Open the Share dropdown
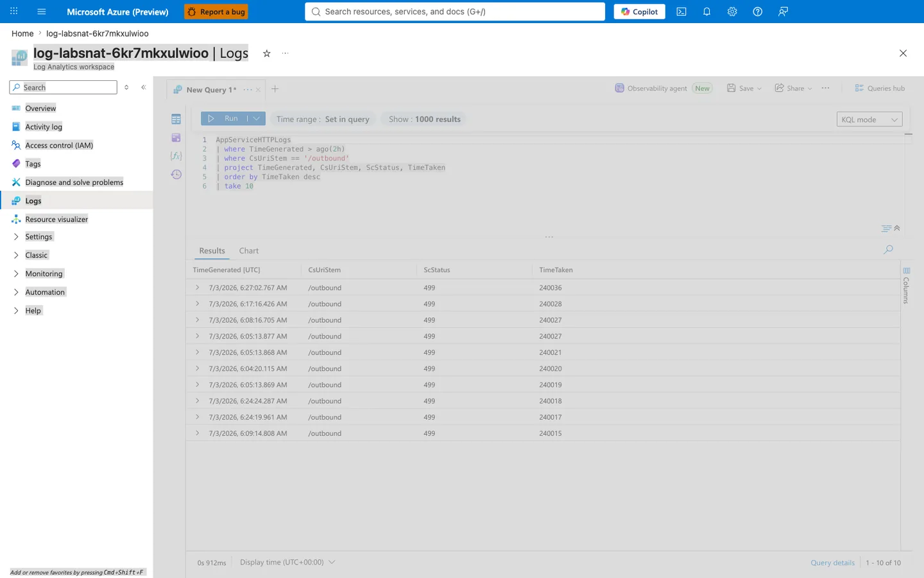Image resolution: width=924 pixels, height=578 pixels. click(794, 89)
